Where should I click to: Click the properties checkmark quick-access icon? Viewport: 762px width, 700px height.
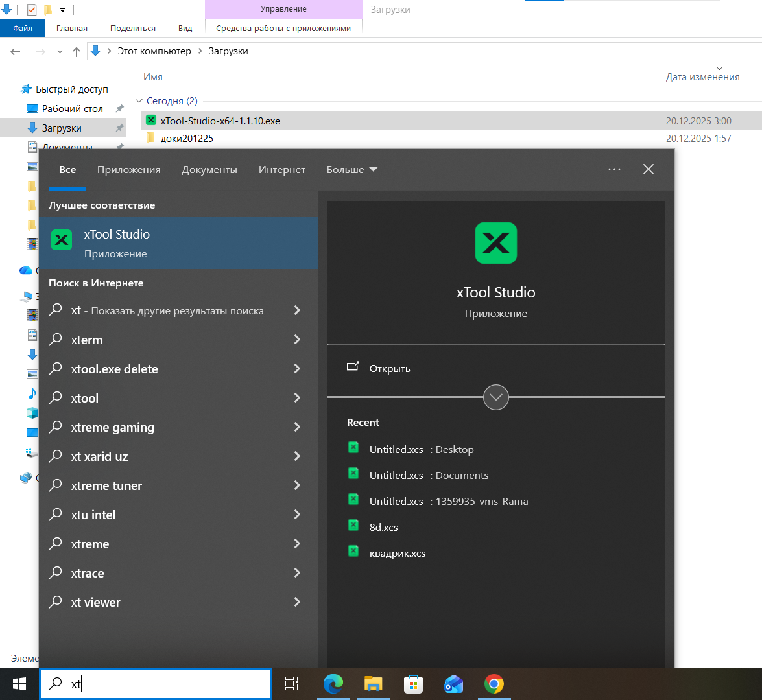(x=32, y=9)
